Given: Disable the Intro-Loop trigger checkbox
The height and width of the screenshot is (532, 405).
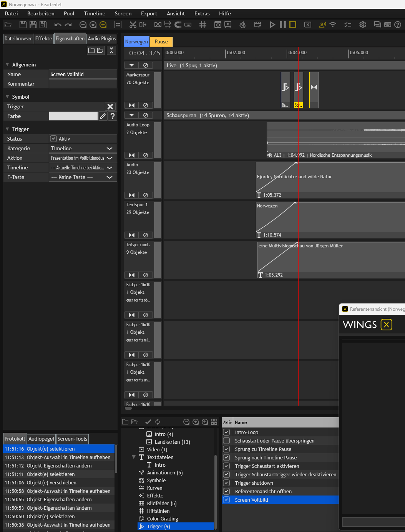Looking at the screenshot, I should (x=227, y=432).
